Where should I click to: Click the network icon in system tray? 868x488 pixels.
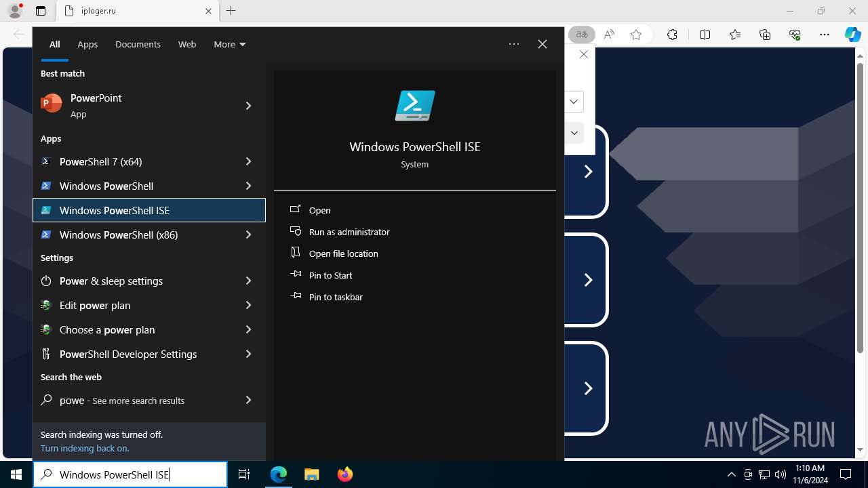[x=764, y=474]
